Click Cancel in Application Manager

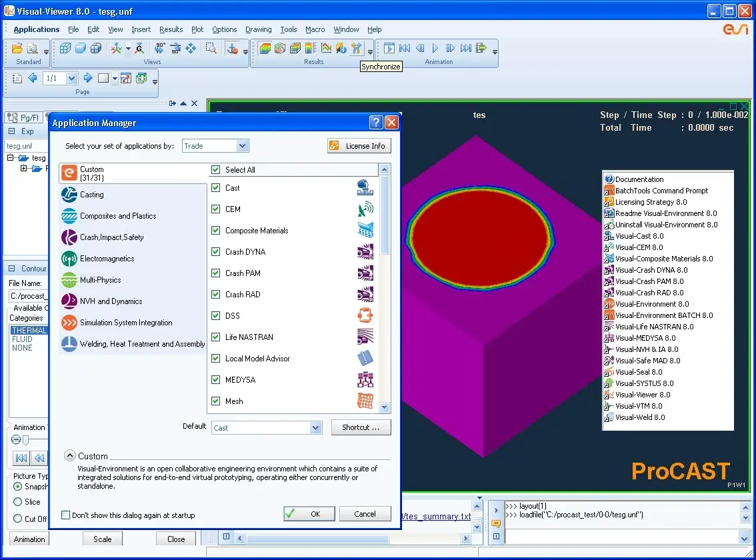point(365,514)
